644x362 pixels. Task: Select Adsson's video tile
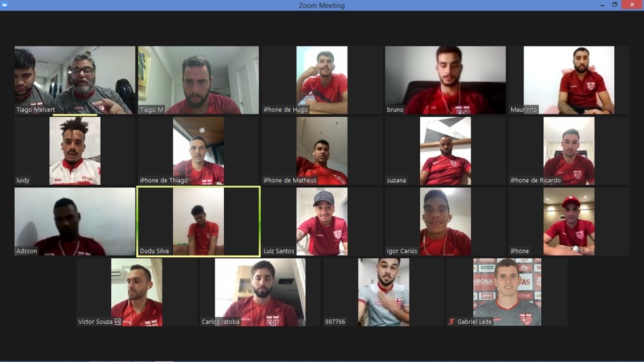tap(75, 221)
